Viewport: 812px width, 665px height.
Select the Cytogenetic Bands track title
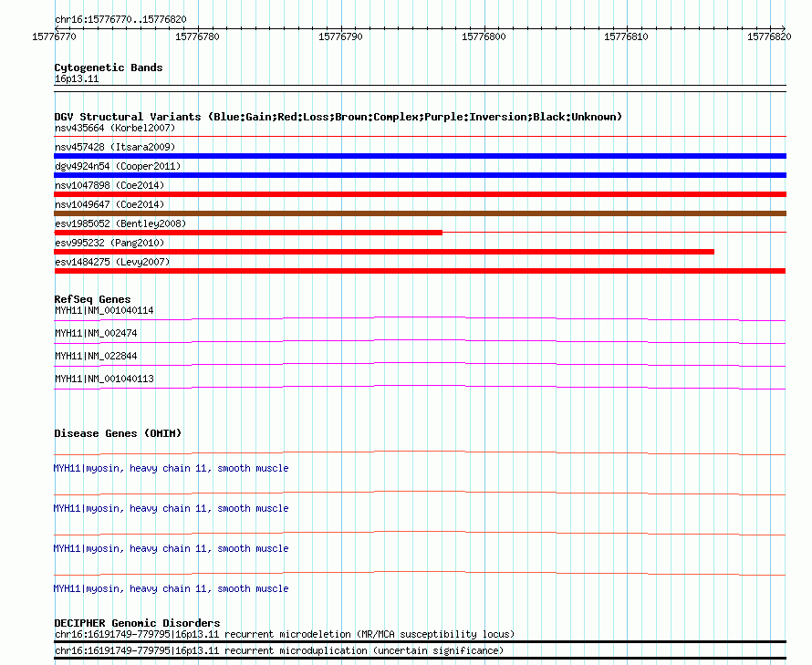tap(109, 68)
